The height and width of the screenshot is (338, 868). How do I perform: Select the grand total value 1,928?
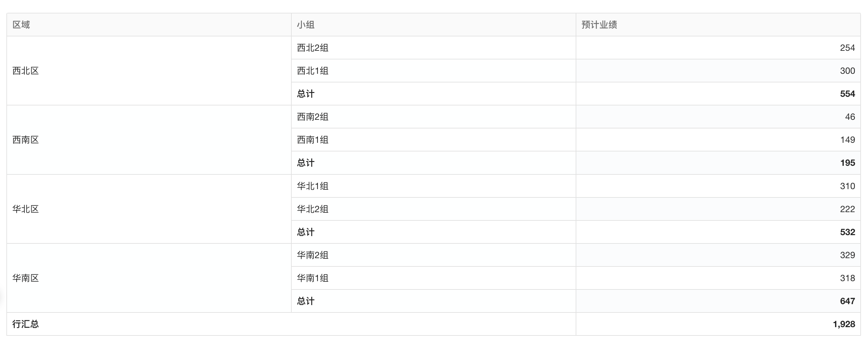[x=843, y=324]
